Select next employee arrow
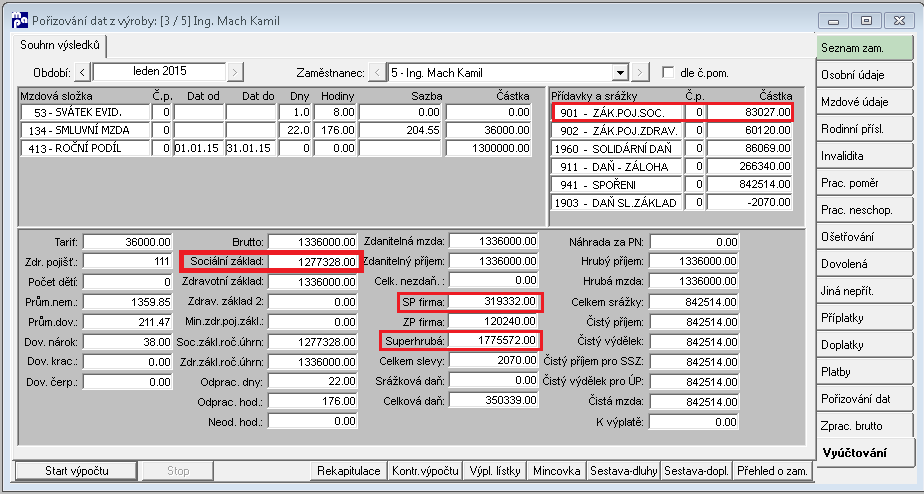The width and height of the screenshot is (924, 494). click(640, 73)
